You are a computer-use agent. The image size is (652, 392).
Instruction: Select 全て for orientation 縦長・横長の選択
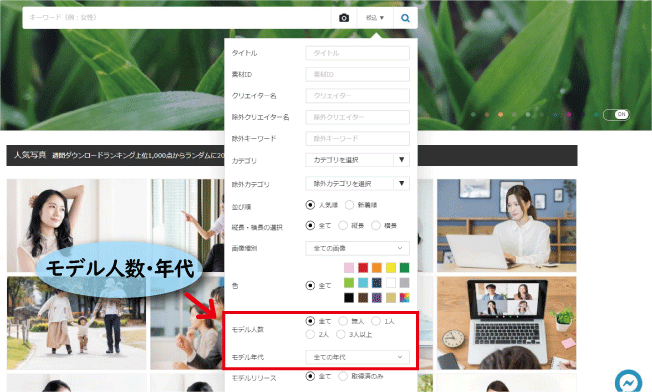[310, 225]
